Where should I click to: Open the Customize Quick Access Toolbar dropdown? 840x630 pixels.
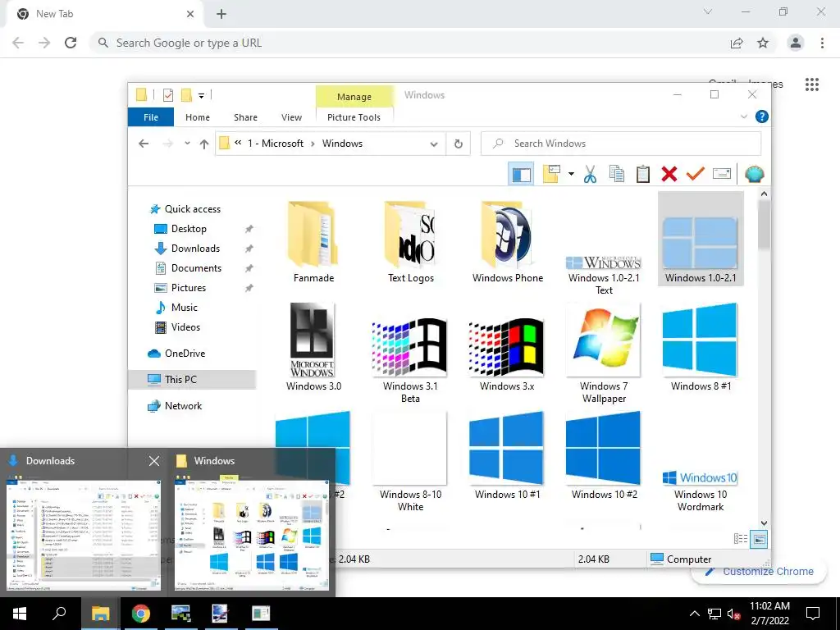tap(202, 95)
